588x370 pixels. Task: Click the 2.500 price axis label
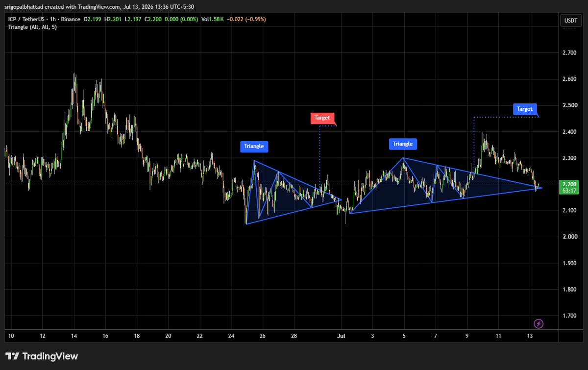tap(569, 105)
